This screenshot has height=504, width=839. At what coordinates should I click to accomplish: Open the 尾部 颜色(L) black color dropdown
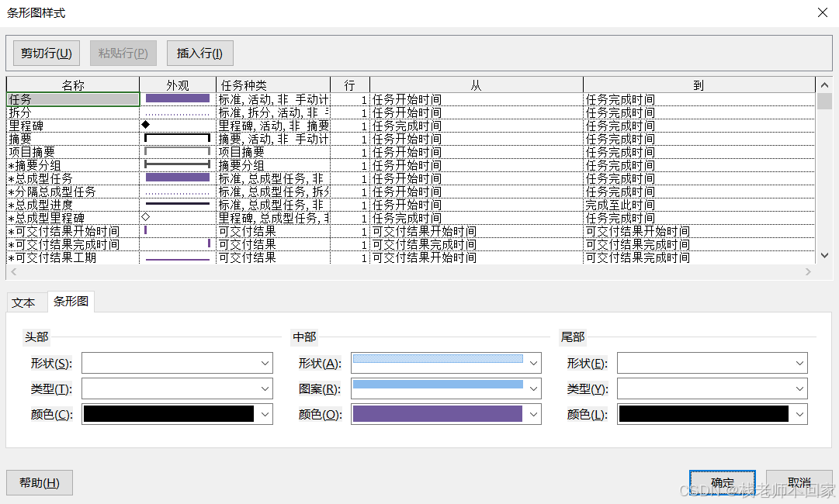point(712,414)
